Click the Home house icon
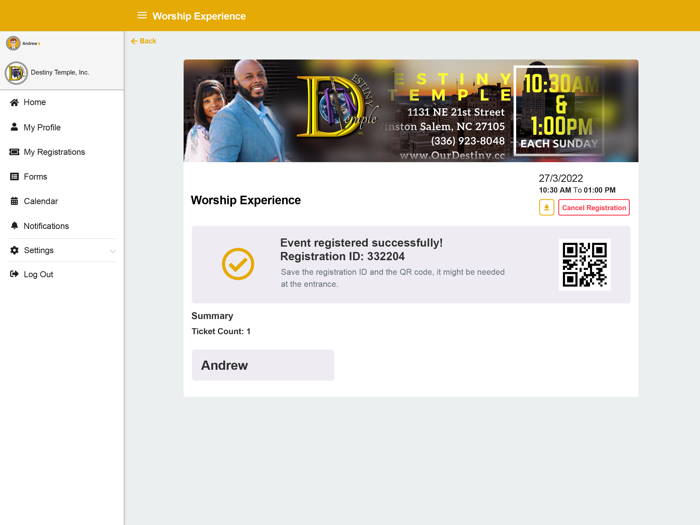Image resolution: width=700 pixels, height=525 pixels. coord(14,103)
